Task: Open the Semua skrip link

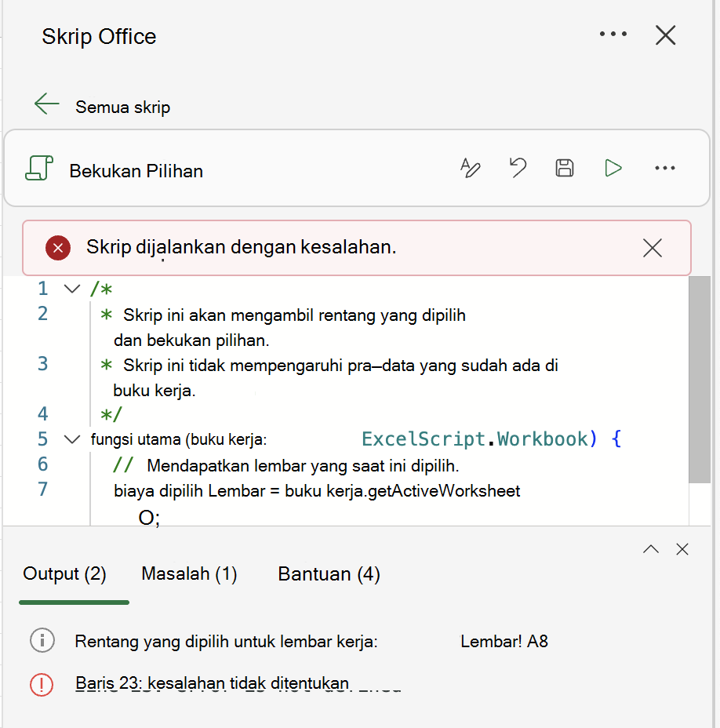Action: click(x=122, y=107)
